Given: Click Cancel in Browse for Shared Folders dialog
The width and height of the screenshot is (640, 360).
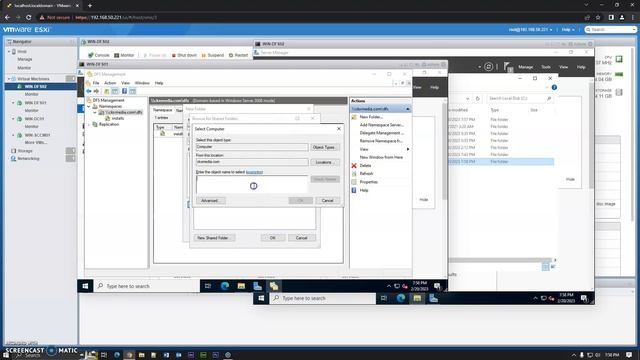Looking at the screenshot, I should pyautogui.click(x=302, y=238).
